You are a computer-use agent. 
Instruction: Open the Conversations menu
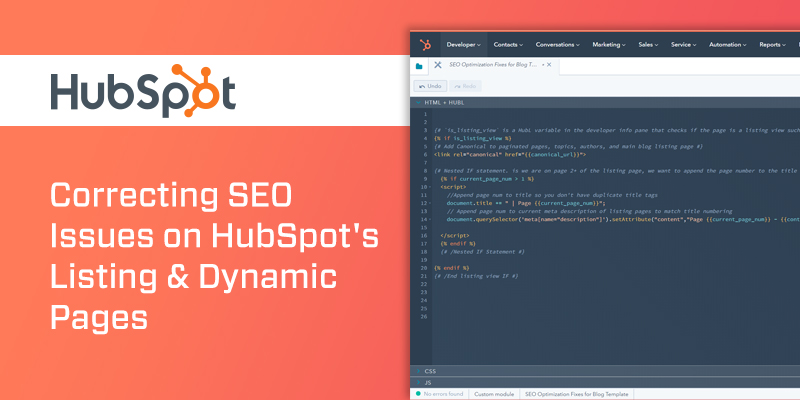coord(557,45)
